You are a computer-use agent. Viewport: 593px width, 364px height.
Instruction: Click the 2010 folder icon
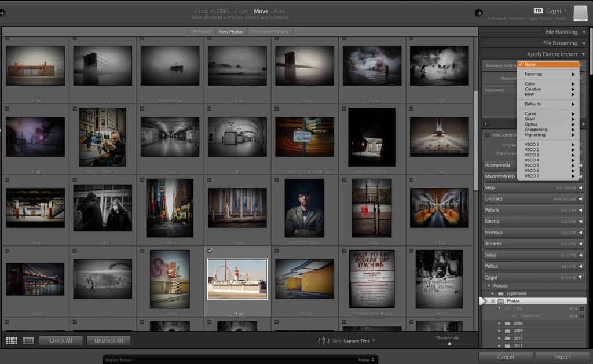(x=507, y=339)
